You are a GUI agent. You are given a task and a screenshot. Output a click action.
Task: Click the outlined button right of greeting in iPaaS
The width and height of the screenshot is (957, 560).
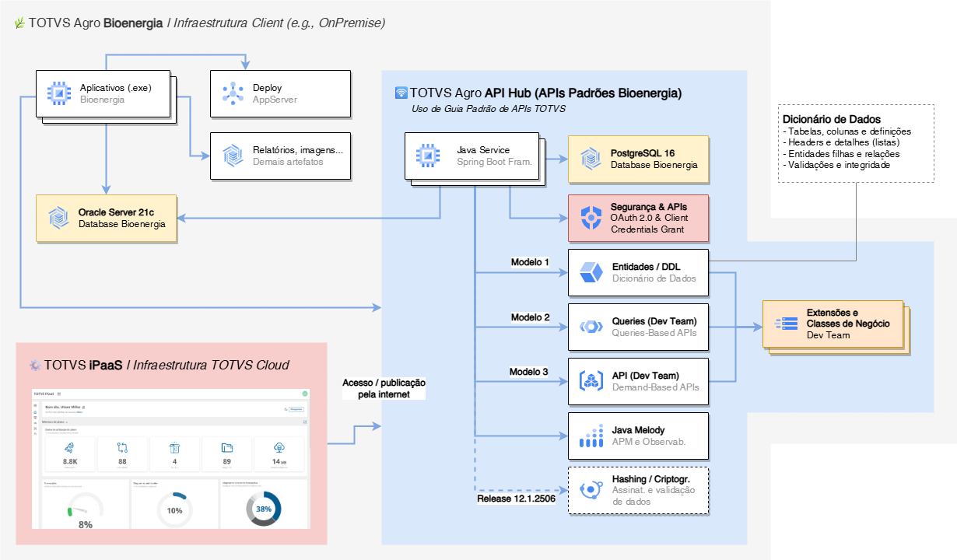pos(296,409)
